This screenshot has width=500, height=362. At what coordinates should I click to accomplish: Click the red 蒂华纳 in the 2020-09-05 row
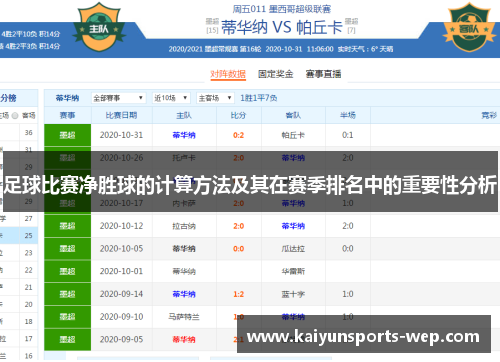pyautogui.click(x=184, y=339)
